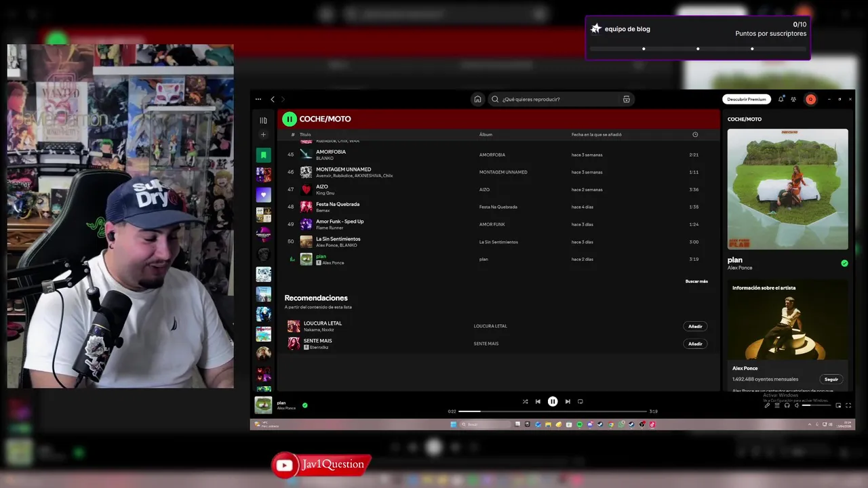Viewport: 868px width, 488px height.
Task: Skip to previous track
Action: tap(538, 401)
